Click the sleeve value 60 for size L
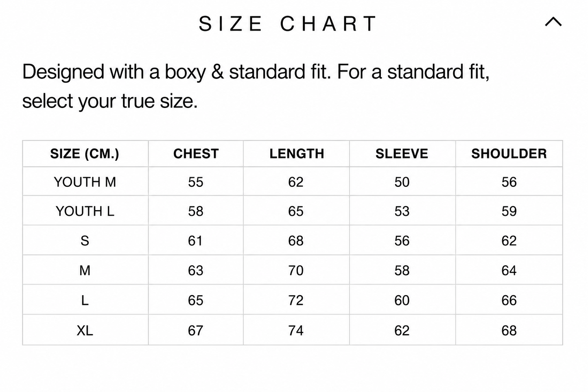Image resolution: width=588 pixels, height=392 pixels. coord(402,300)
